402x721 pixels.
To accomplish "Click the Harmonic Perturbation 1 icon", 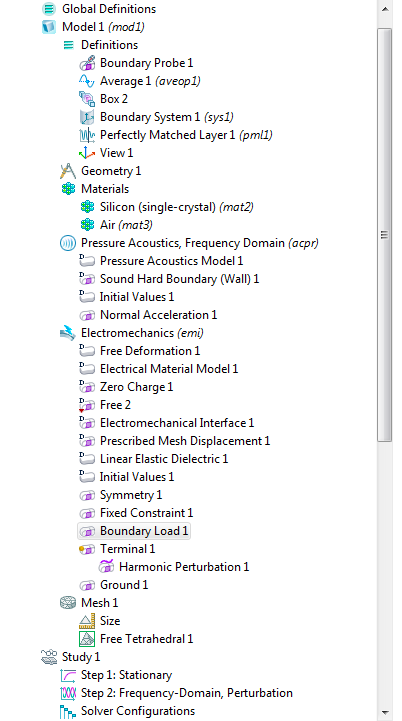I will click(106, 566).
